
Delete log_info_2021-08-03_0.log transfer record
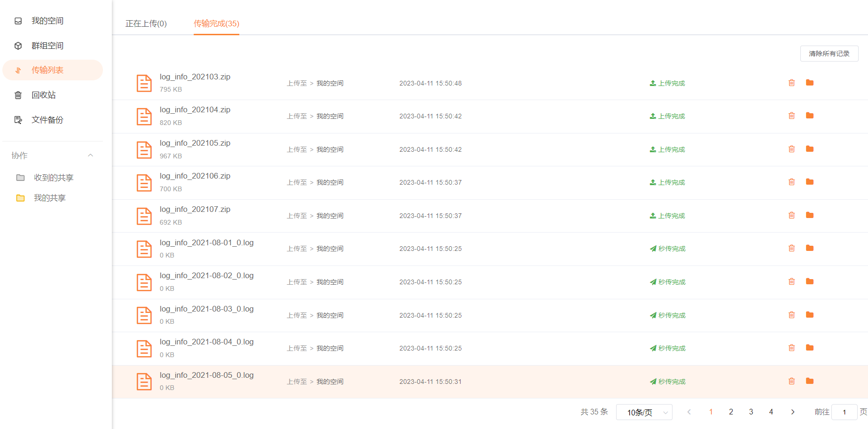pos(791,315)
